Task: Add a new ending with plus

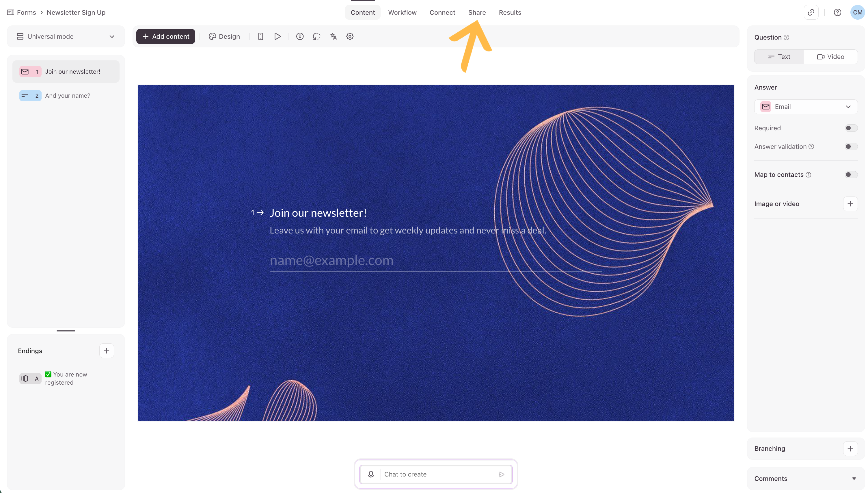Action: point(106,351)
